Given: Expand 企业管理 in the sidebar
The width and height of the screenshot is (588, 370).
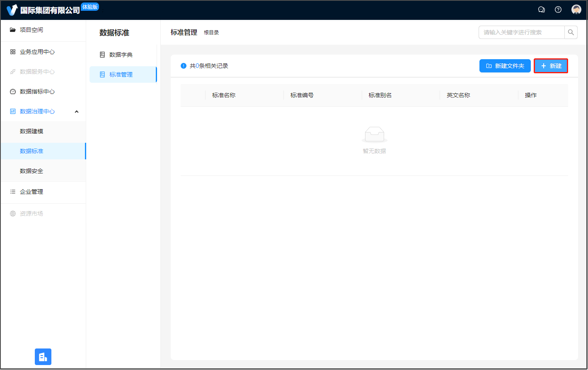Looking at the screenshot, I should 31,192.
